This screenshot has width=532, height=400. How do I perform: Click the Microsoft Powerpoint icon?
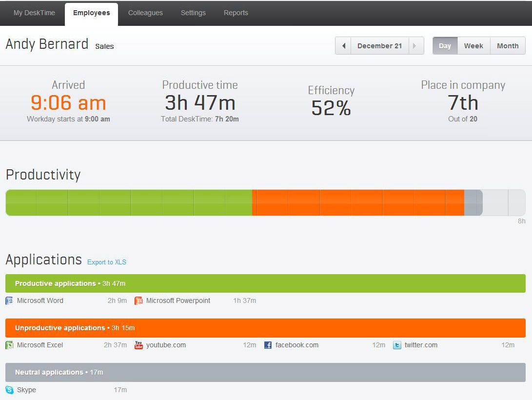coord(138,300)
